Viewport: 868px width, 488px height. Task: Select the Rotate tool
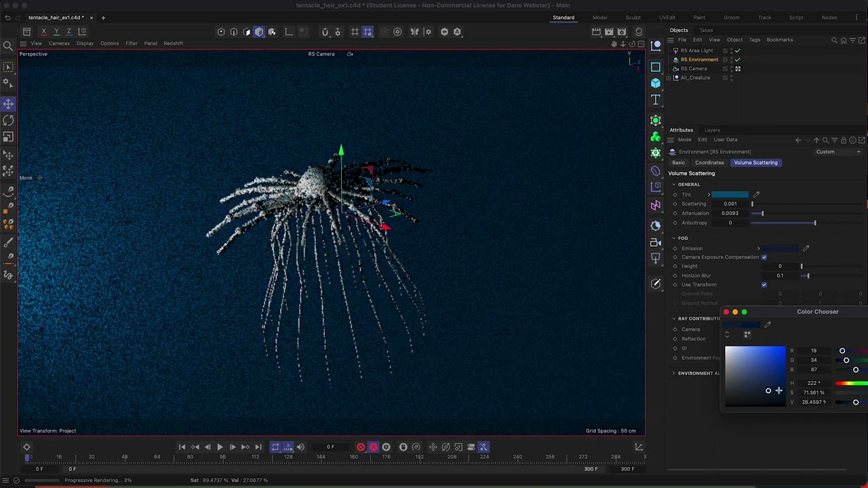tap(8, 120)
